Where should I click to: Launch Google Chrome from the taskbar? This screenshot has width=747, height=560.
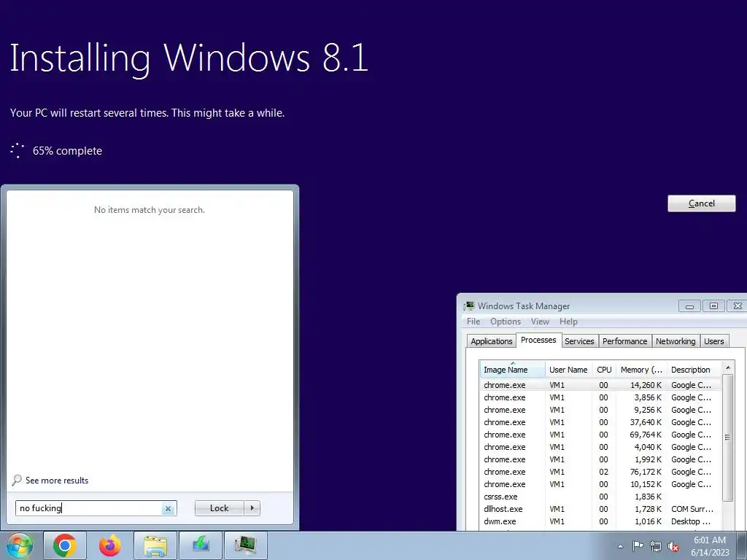(65, 545)
